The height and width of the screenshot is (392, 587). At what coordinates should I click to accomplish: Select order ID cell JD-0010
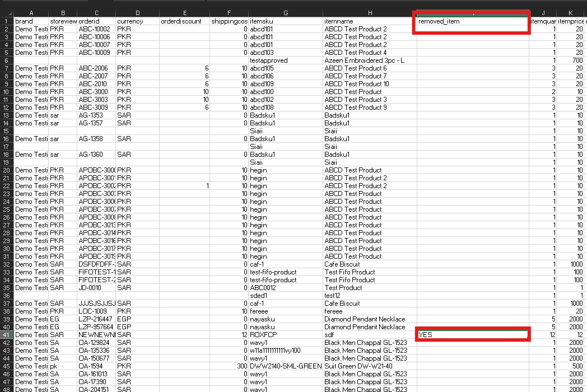pos(96,288)
